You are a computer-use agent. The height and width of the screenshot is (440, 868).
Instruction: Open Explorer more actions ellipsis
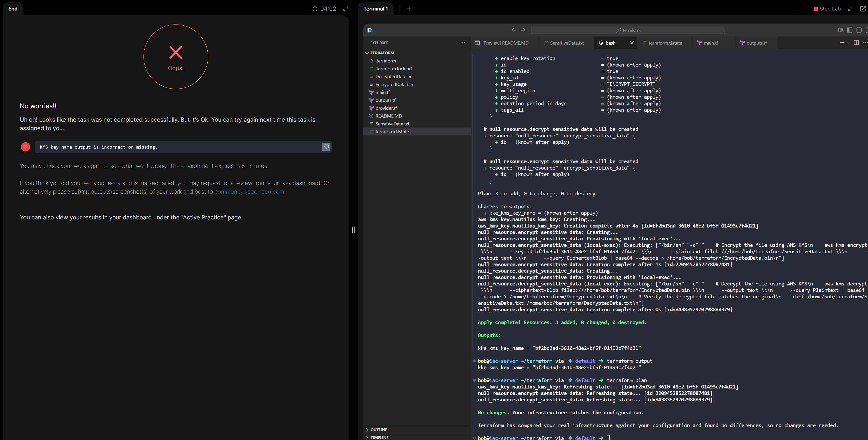(463, 43)
